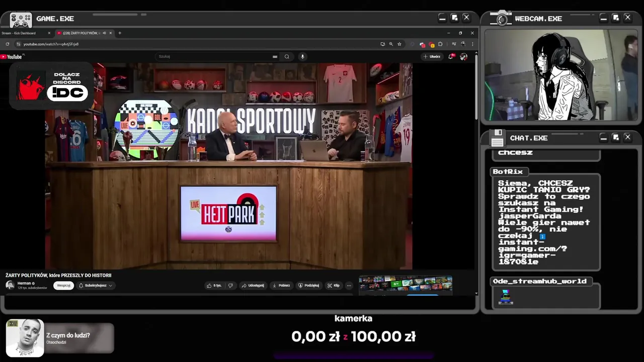This screenshot has width=644, height=362.
Task: Click the YouTube video player
Action: click(x=229, y=166)
